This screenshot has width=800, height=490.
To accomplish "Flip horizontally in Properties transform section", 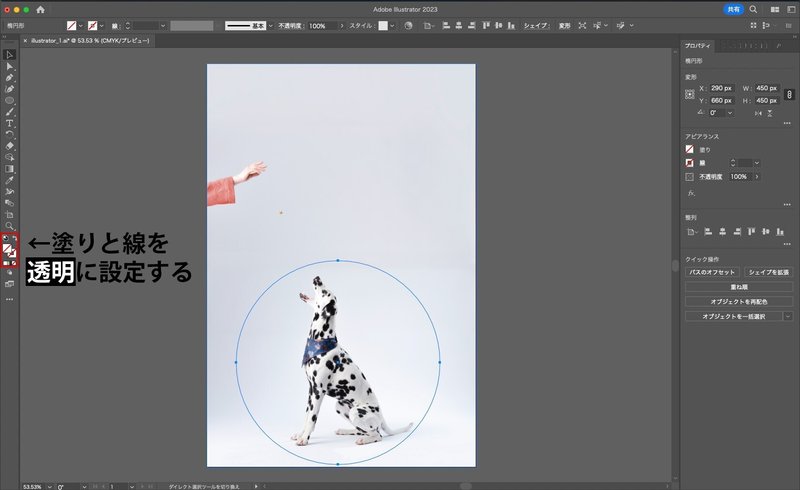I will click(x=758, y=113).
